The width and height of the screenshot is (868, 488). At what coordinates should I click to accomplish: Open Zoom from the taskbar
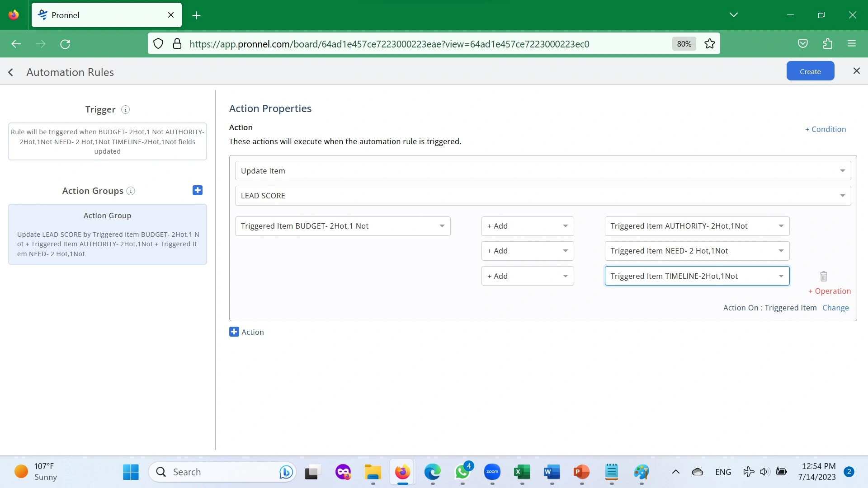pyautogui.click(x=492, y=472)
